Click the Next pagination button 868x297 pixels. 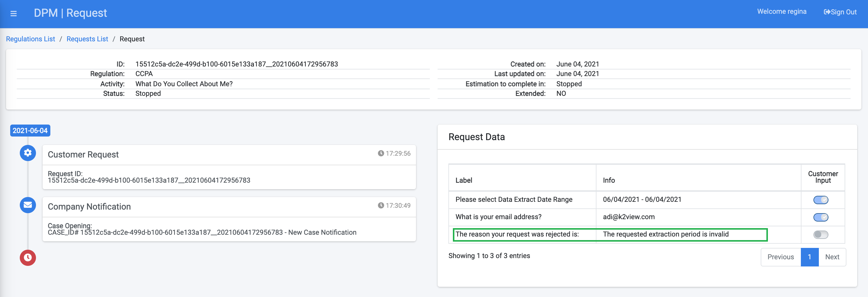pyautogui.click(x=832, y=257)
